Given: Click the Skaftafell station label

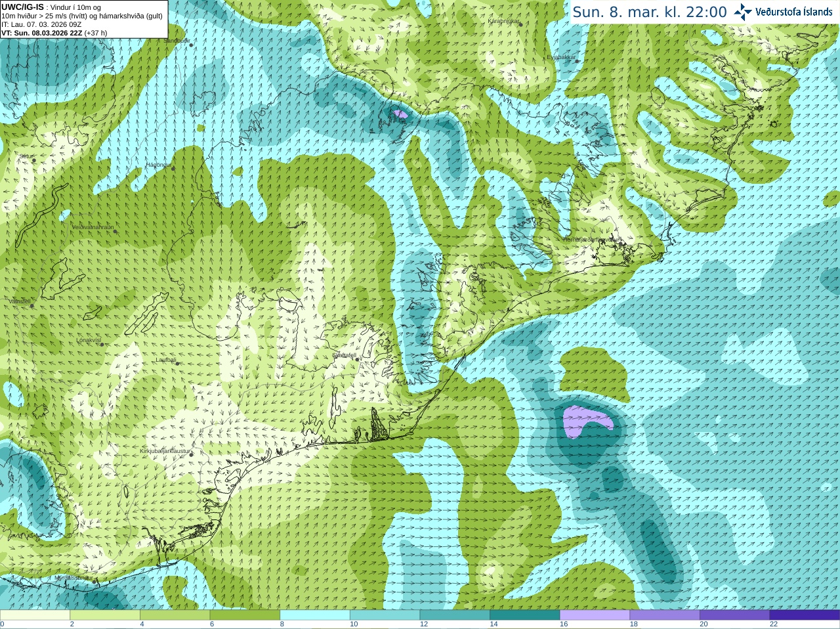Looking at the screenshot, I should click(x=343, y=355).
